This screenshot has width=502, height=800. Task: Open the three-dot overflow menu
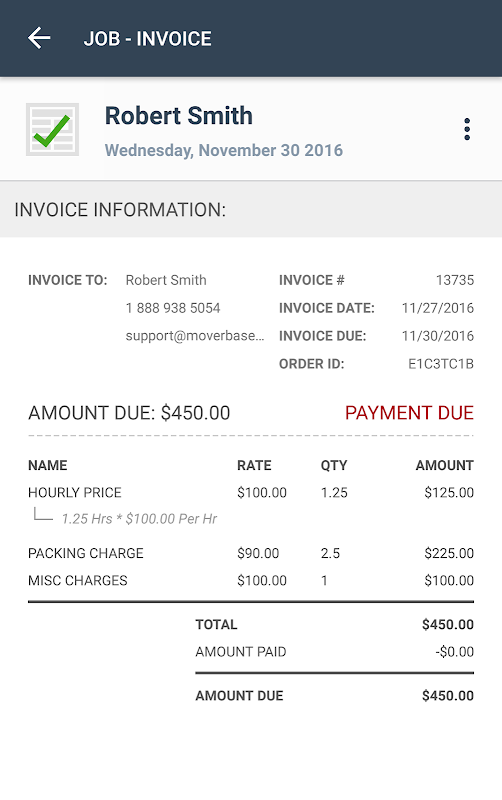(x=467, y=129)
